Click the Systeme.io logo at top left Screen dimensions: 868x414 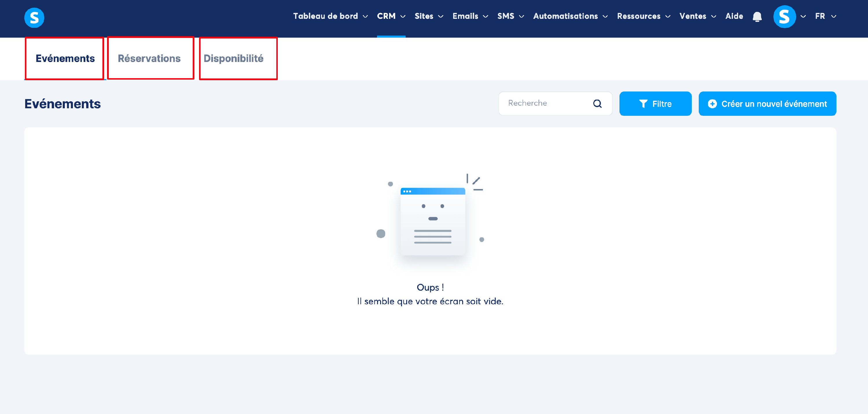click(34, 17)
